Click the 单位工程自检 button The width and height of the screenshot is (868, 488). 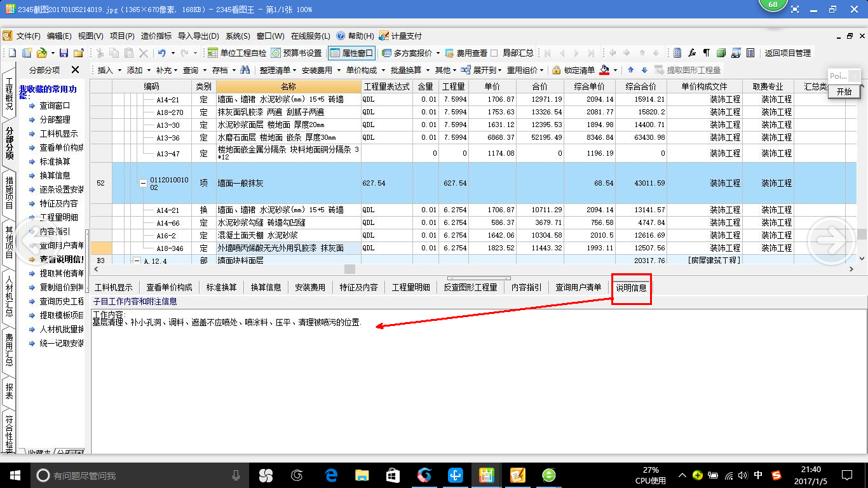pos(237,53)
